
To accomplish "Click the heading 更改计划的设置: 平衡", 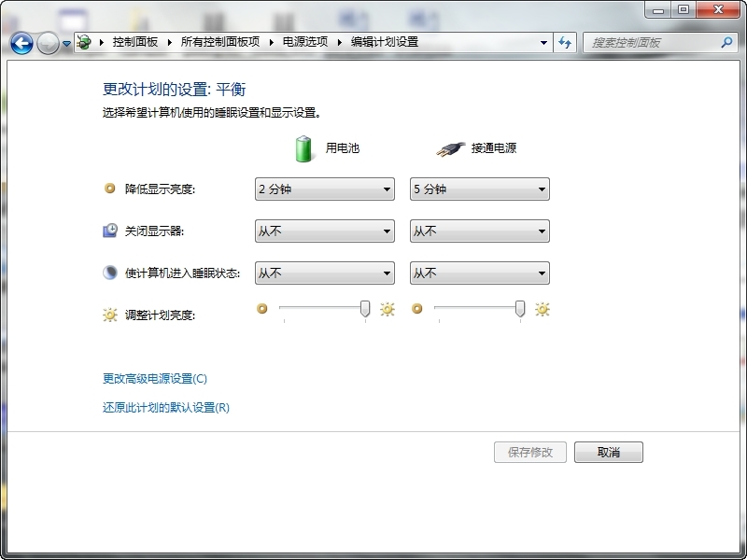I will [x=175, y=89].
